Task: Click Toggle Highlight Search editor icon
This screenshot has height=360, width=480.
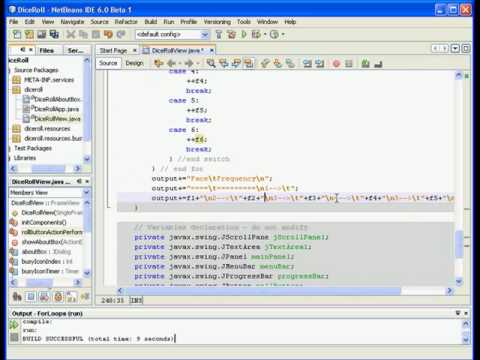Action: (249, 63)
